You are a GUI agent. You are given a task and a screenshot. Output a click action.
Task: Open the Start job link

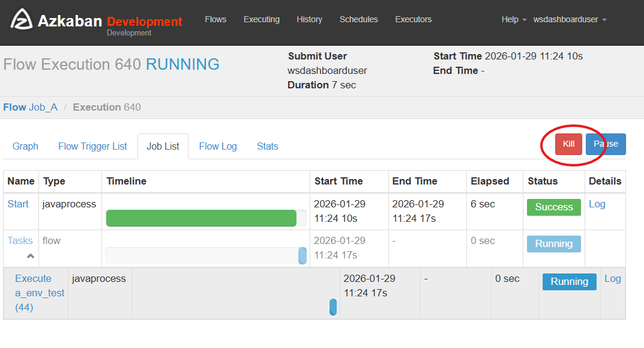[18, 204]
